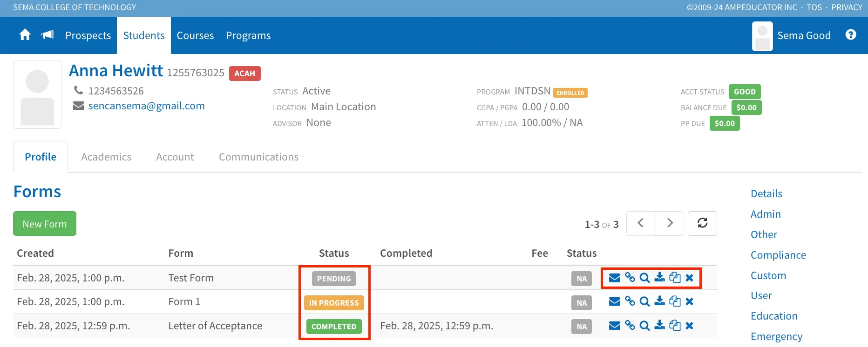Click the PRIVACY link in header

pyautogui.click(x=847, y=7)
